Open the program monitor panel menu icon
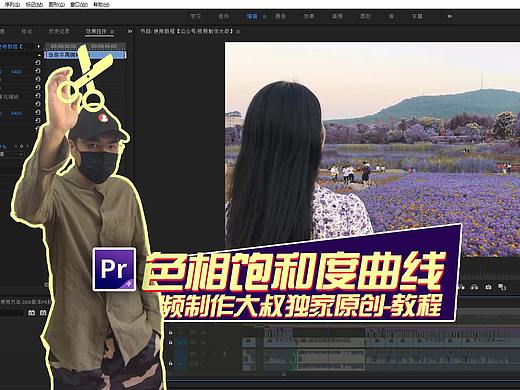Image resolution: width=520 pixels, height=390 pixels. 238,32
